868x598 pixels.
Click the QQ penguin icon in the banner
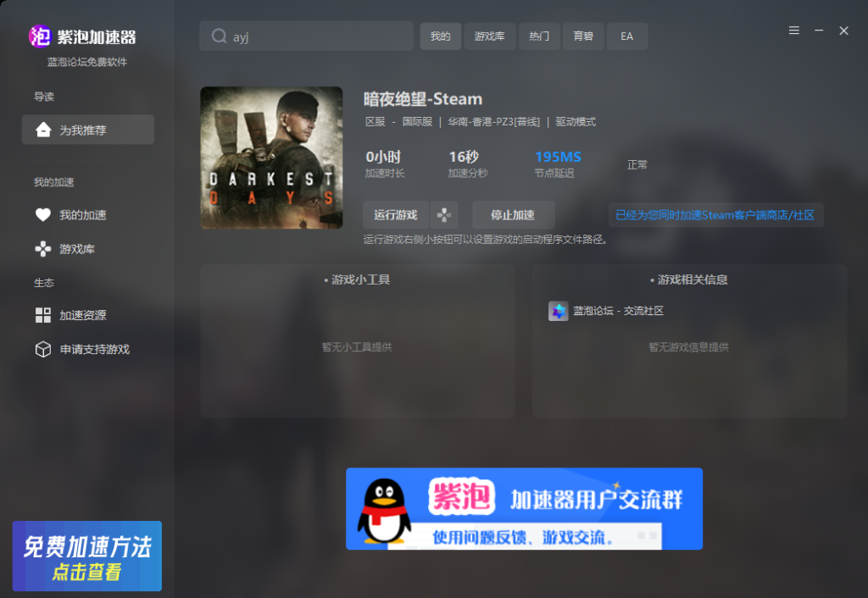tap(384, 510)
